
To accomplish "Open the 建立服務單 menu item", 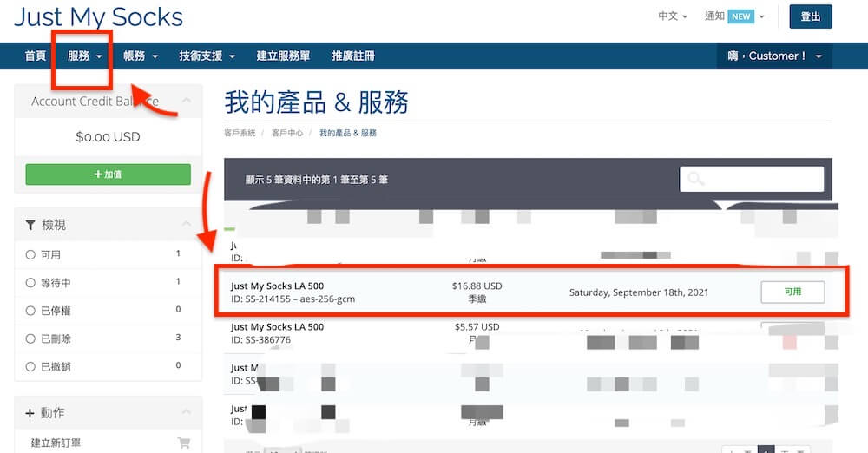I will [283, 56].
